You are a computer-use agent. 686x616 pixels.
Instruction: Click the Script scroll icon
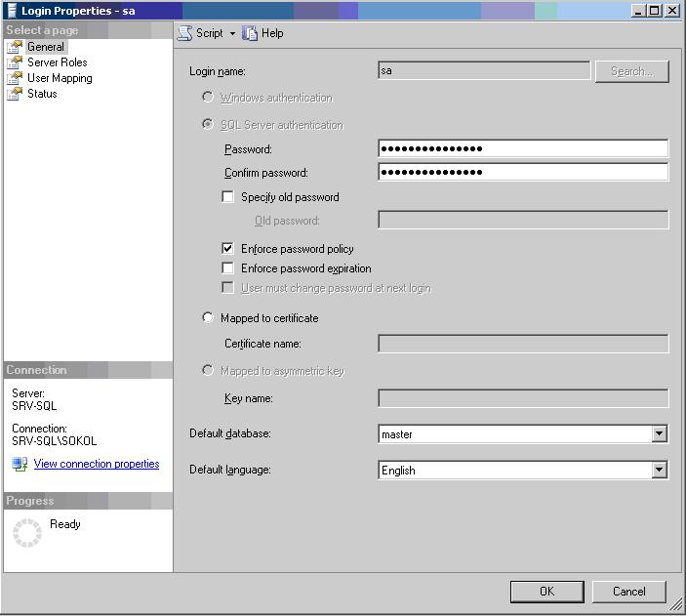coord(184,33)
